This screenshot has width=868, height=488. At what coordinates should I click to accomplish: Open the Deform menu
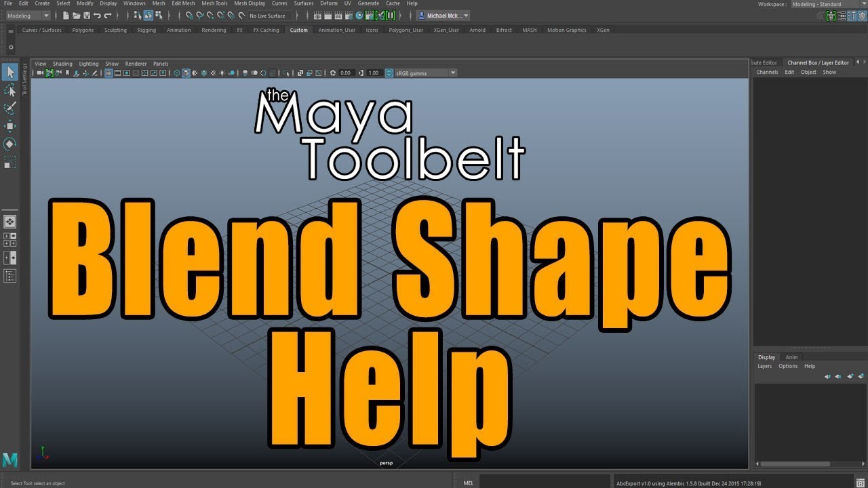click(x=328, y=3)
